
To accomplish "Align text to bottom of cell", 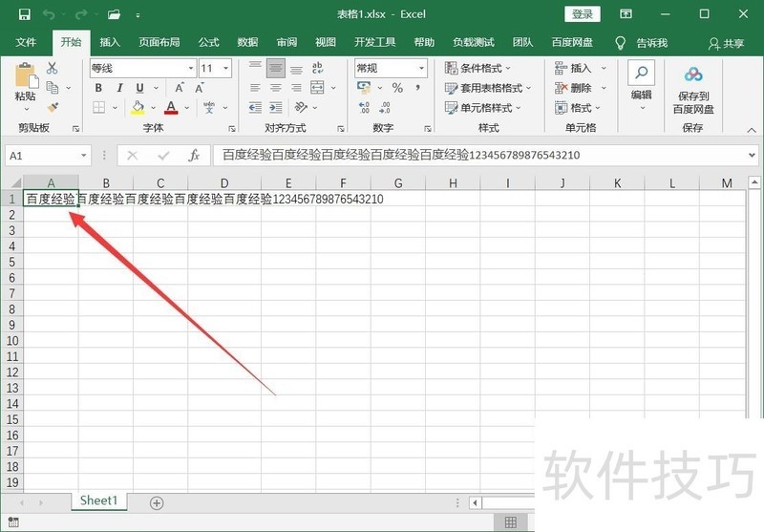I will 296,68.
